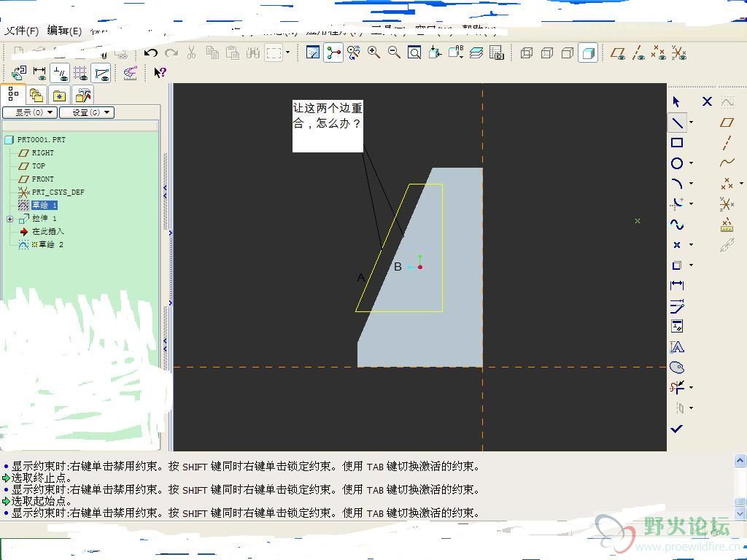
Task: Click the blue checkmark to finish sketch
Action: pos(677,428)
